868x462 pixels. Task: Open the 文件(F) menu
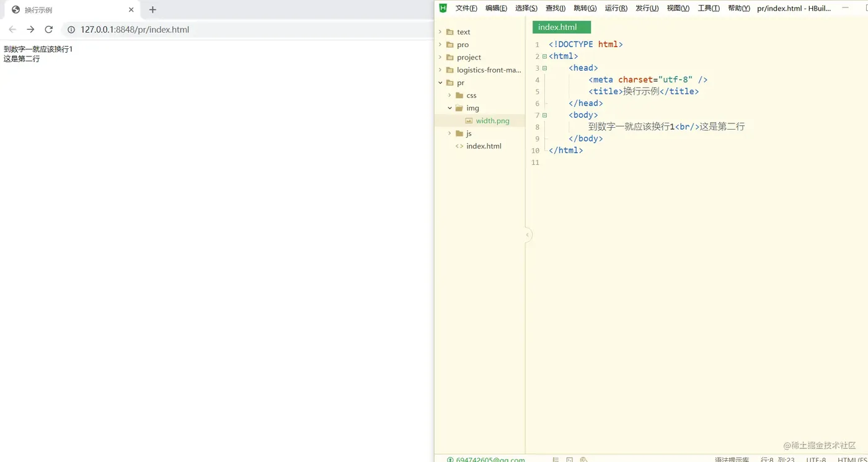pos(466,8)
